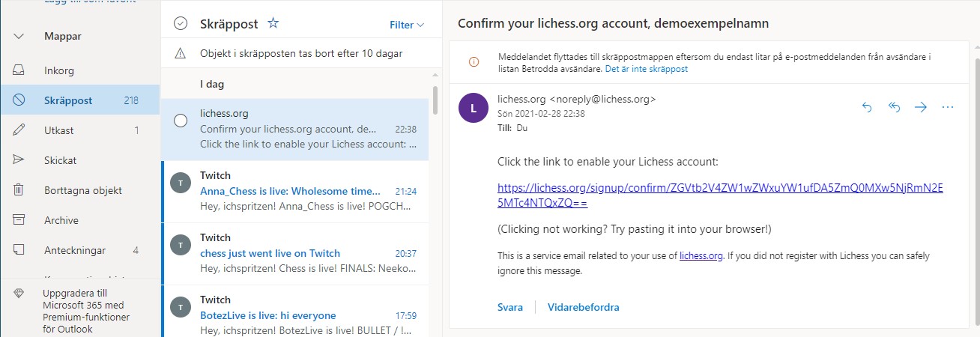Click the message list scrollbar
The image size is (980, 337).
coord(435,98)
